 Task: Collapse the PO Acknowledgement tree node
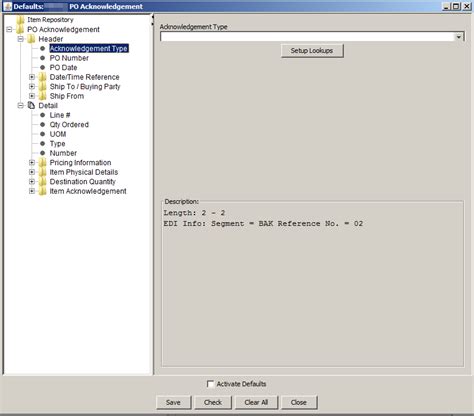(x=9, y=30)
